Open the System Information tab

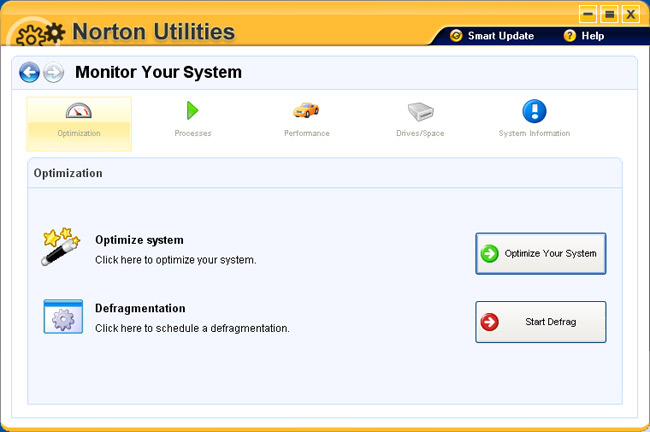[x=534, y=119]
